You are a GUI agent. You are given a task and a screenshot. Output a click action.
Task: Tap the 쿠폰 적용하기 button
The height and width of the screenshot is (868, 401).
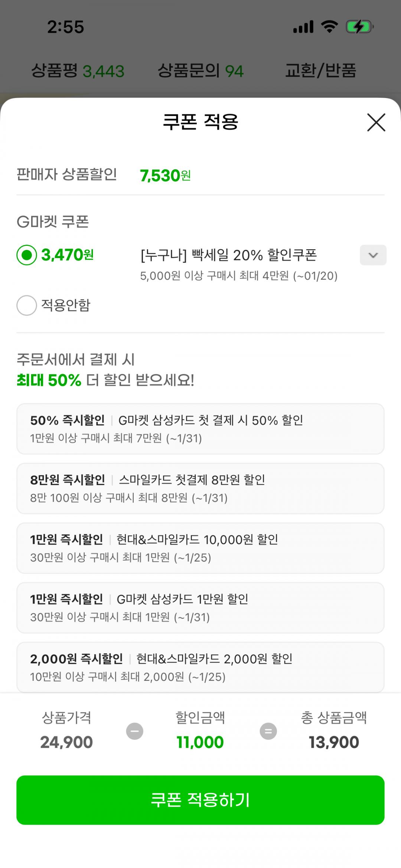[200, 800]
